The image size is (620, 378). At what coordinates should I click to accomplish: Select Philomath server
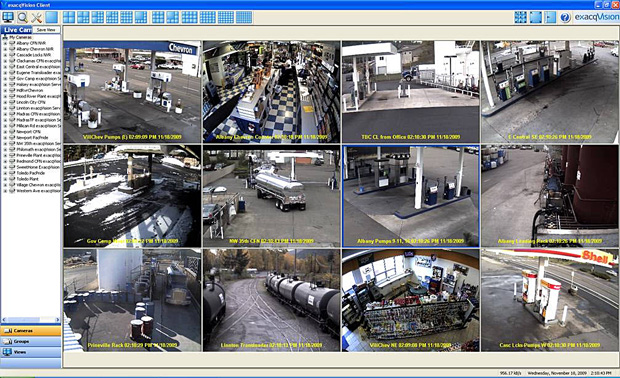click(x=38, y=149)
